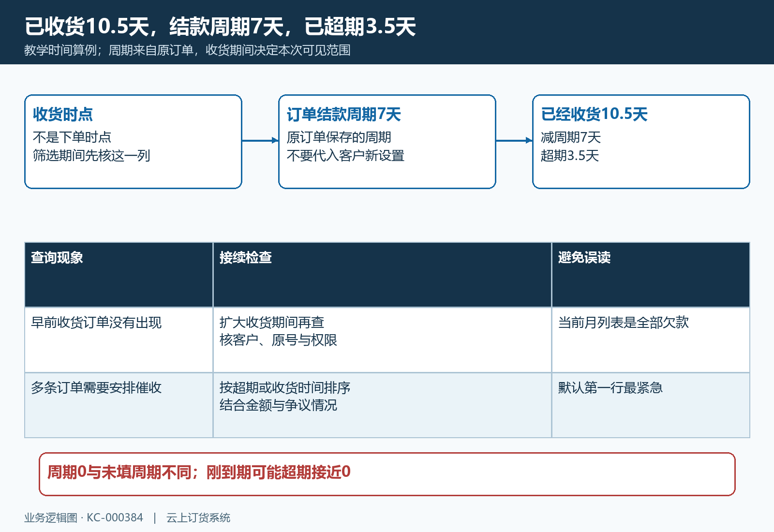Click the '查询现象' column header
Image resolution: width=774 pixels, height=532 pixels.
coord(119,275)
